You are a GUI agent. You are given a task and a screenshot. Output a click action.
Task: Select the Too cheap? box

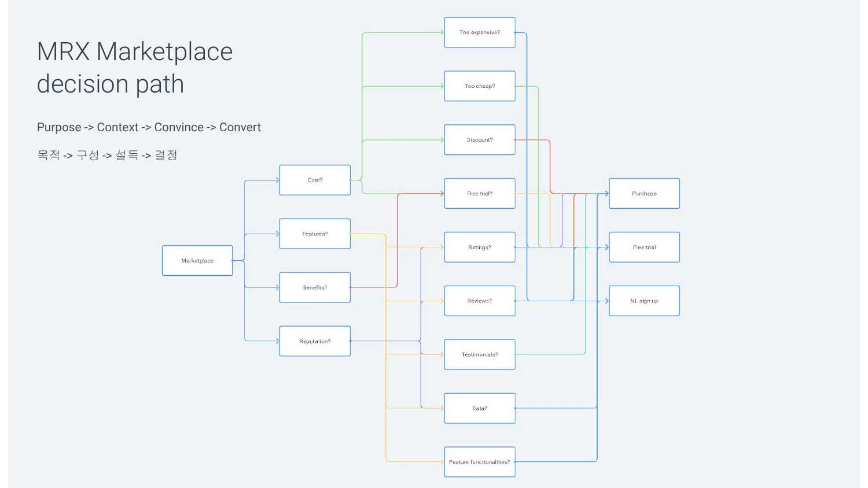pyautogui.click(x=480, y=86)
